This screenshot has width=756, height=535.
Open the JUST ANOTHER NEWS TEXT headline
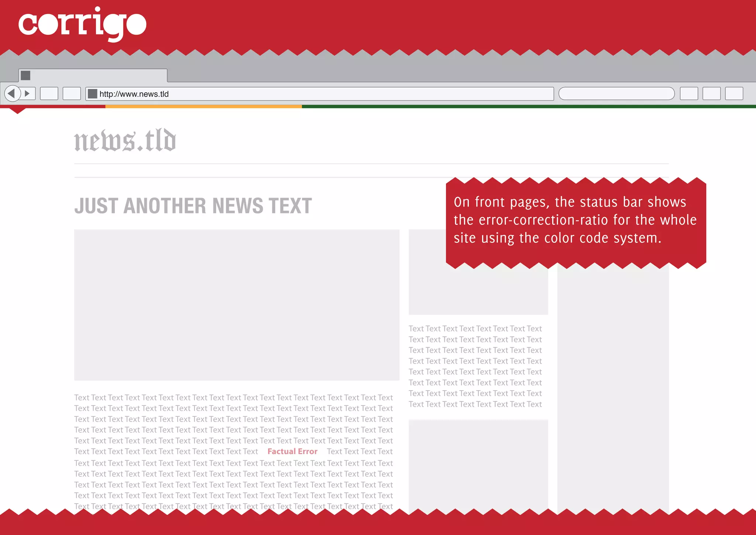point(193,206)
